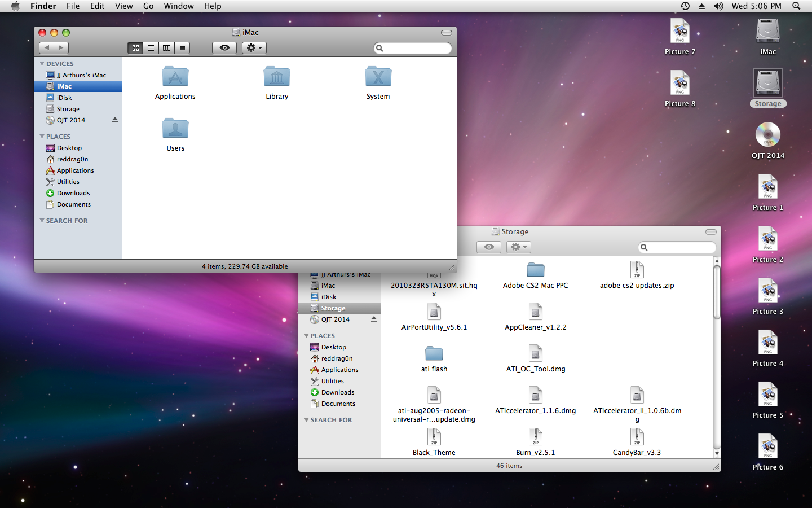Screen dimensions: 812x508
Task: Click the scroll down arrow in Storage window
Action: click(717, 454)
